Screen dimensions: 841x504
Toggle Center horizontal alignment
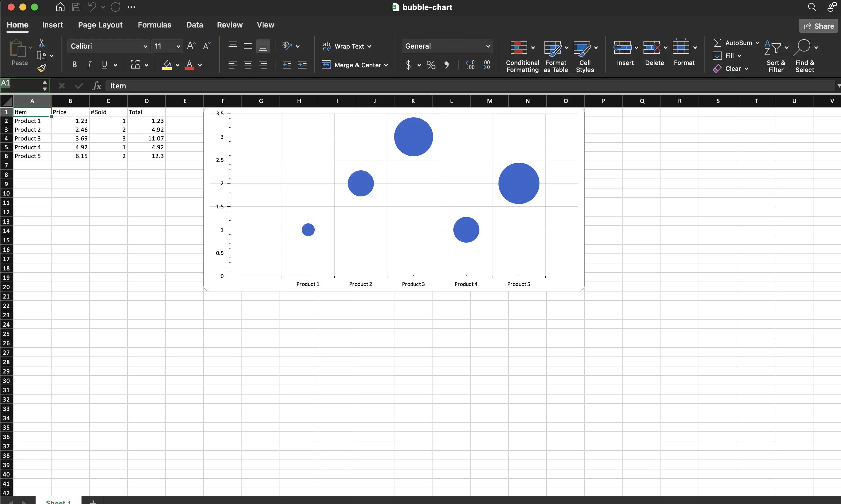248,65
